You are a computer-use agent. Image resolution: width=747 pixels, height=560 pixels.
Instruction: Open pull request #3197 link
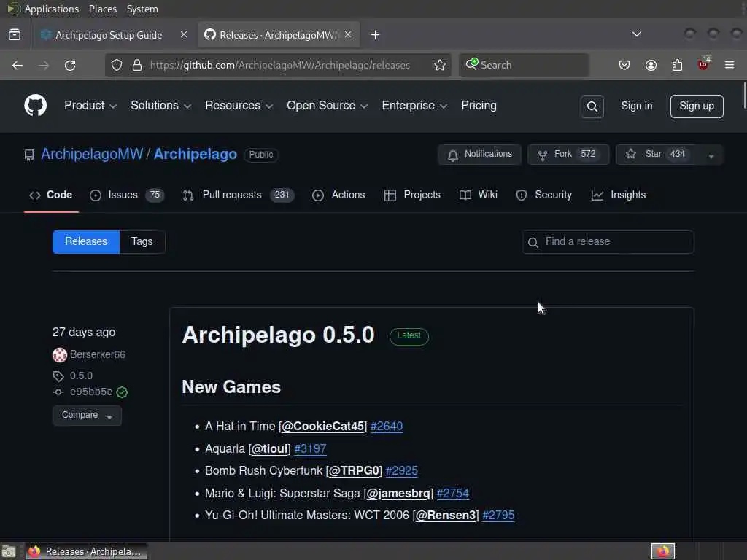310,448
